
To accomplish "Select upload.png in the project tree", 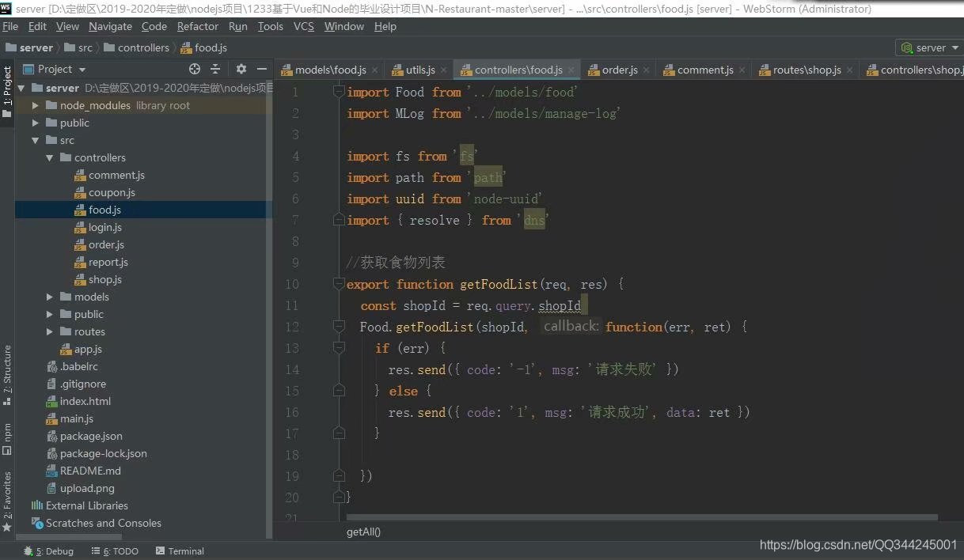I will (87, 488).
